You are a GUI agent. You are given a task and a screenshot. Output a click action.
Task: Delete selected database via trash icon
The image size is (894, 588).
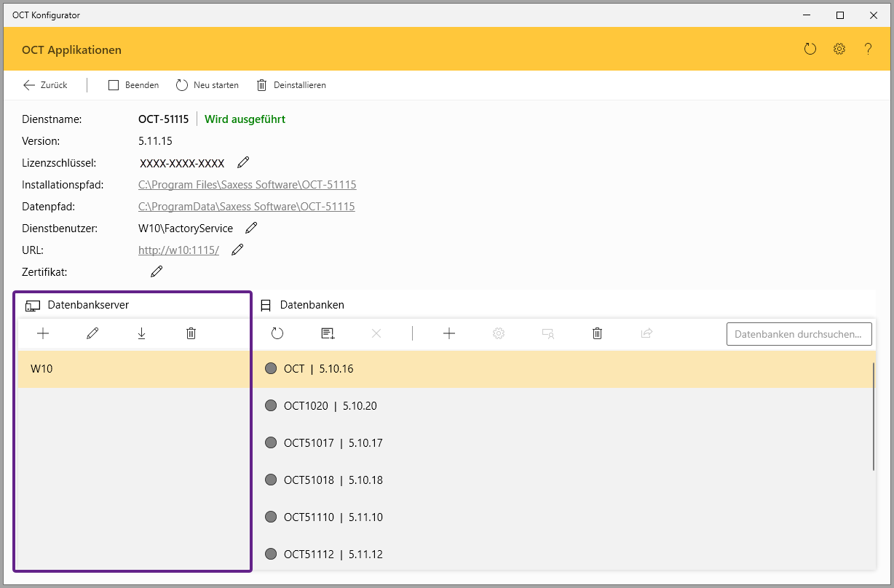[x=597, y=333]
